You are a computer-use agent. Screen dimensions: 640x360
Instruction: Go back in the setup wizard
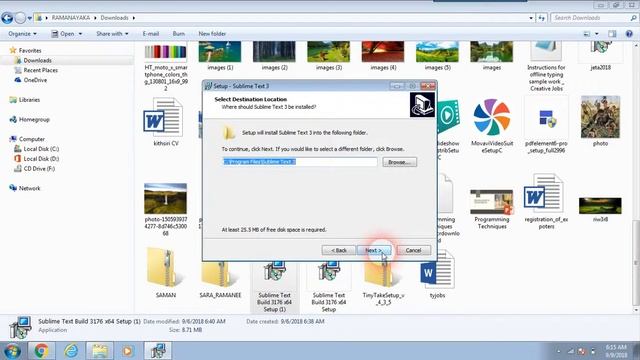click(x=338, y=250)
